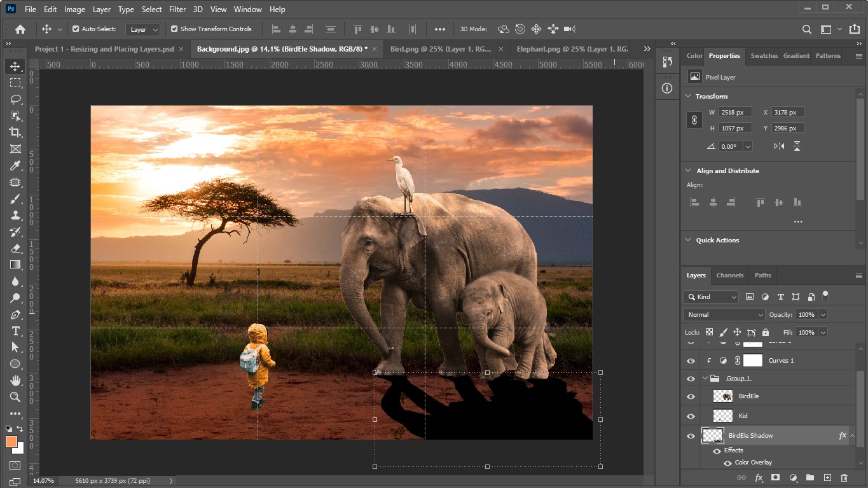
Task: Switch to the Channels tab
Action: 730,275
